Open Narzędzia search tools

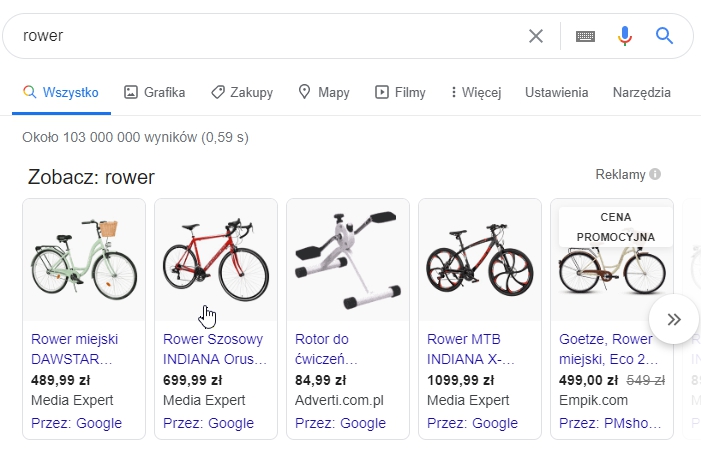[641, 93]
